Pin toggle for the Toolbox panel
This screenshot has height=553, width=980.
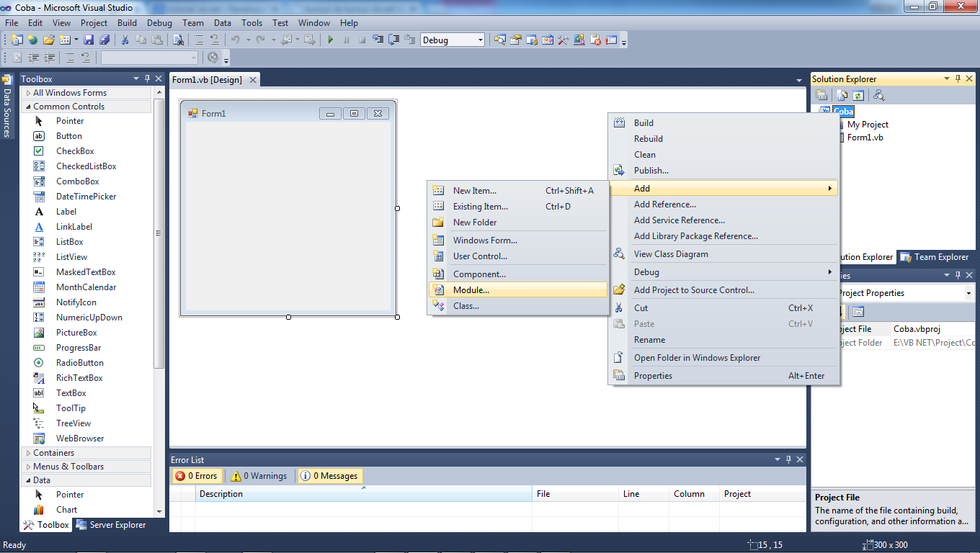click(147, 78)
